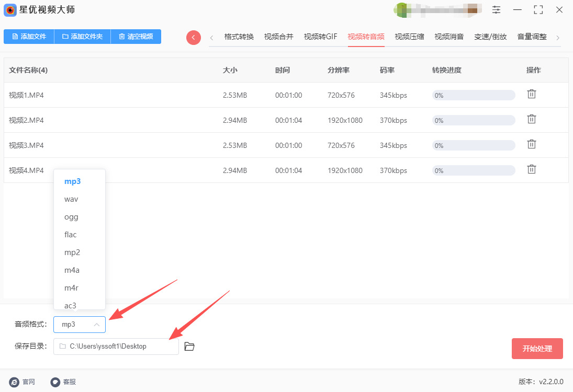Select the file name 视频1.MP4
573x392 pixels.
pos(26,95)
